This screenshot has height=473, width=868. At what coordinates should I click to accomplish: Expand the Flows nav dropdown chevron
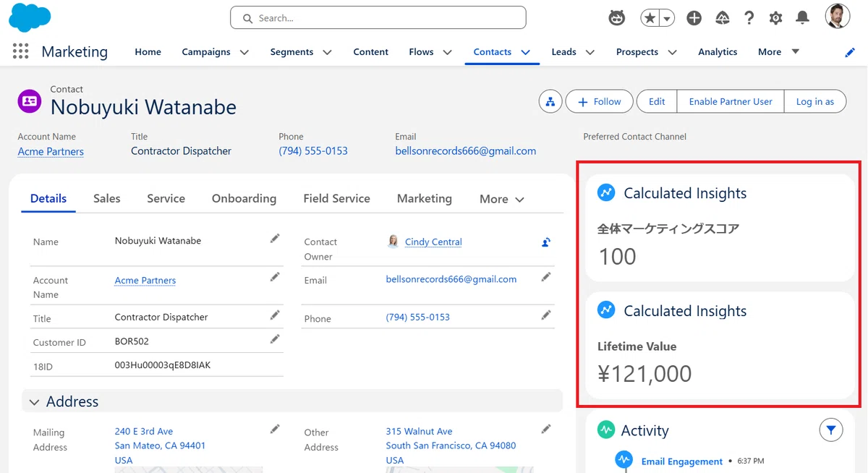click(x=447, y=52)
